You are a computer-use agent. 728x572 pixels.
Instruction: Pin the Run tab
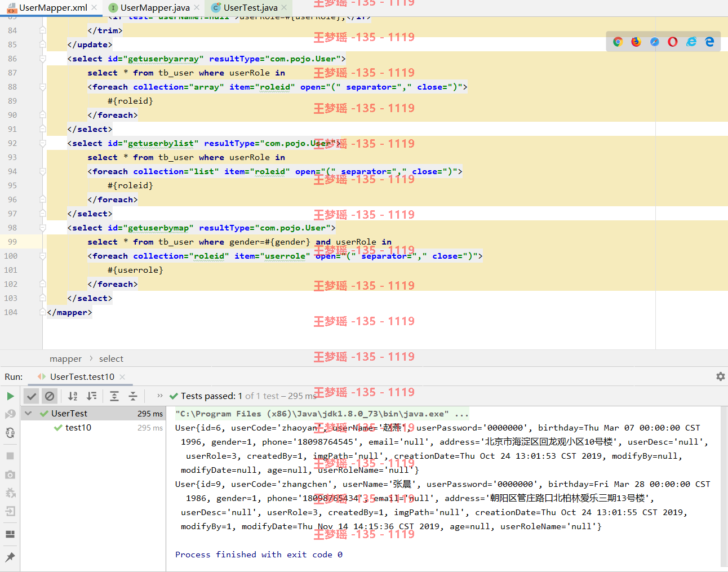[10, 557]
